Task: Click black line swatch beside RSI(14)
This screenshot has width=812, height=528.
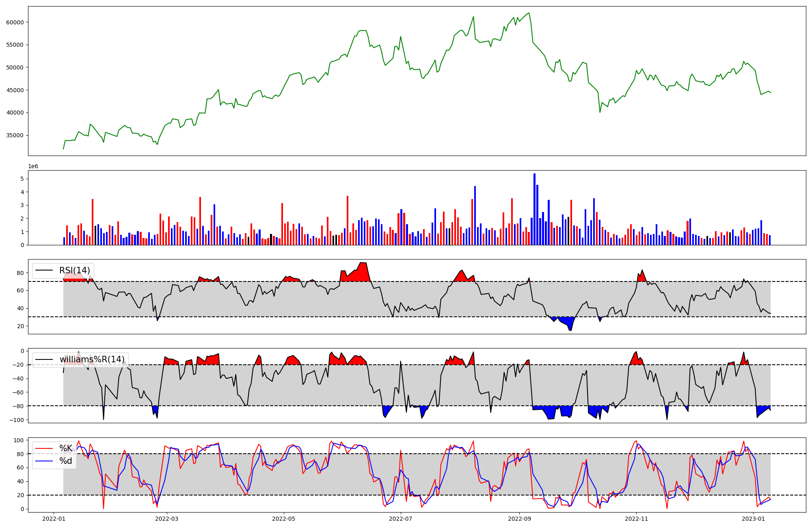Action: tap(44, 270)
